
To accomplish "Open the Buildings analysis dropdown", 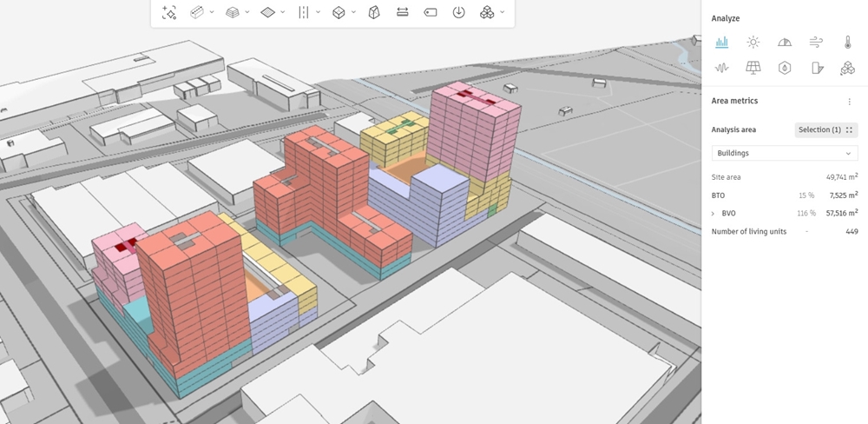I will 784,153.
